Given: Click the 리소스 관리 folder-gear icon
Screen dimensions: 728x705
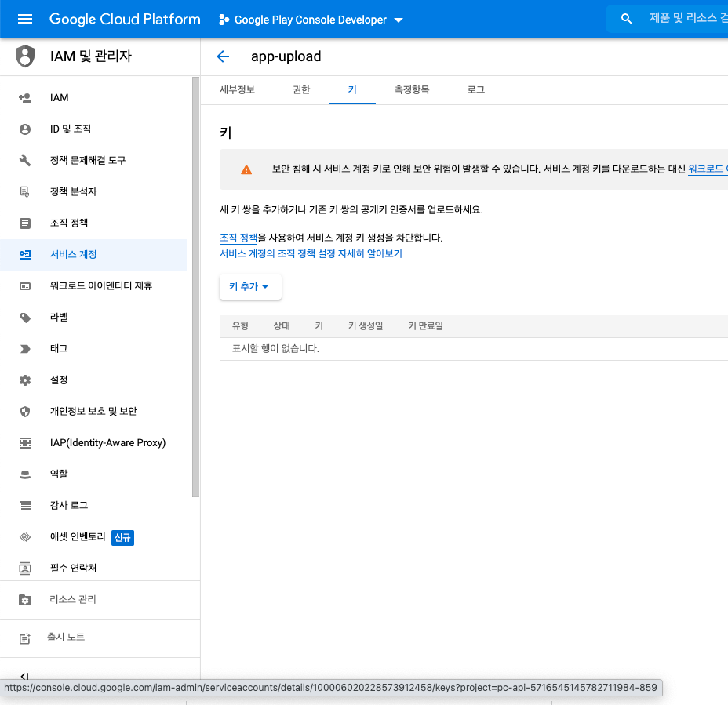Looking at the screenshot, I should [x=25, y=600].
